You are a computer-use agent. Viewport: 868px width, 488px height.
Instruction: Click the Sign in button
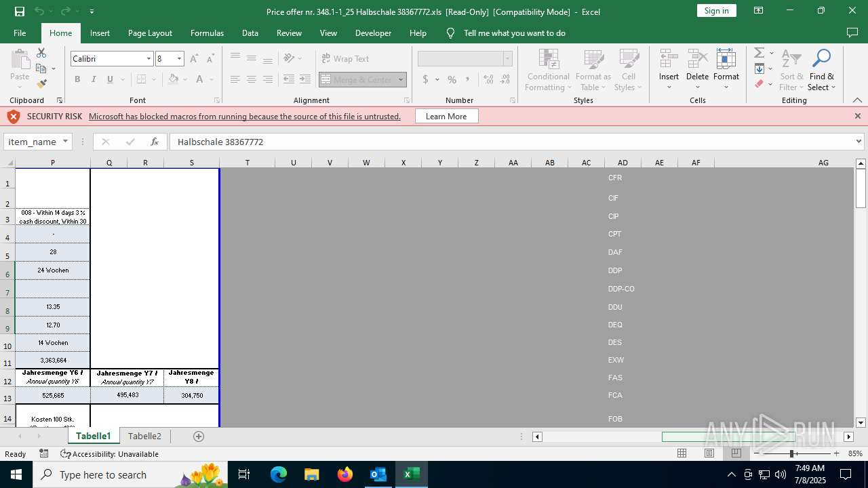click(x=716, y=10)
